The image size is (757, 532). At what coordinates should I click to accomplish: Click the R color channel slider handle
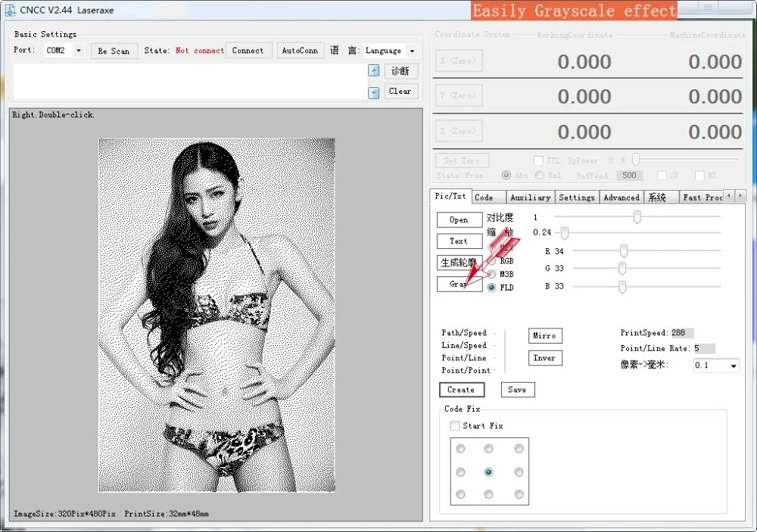[624, 250]
